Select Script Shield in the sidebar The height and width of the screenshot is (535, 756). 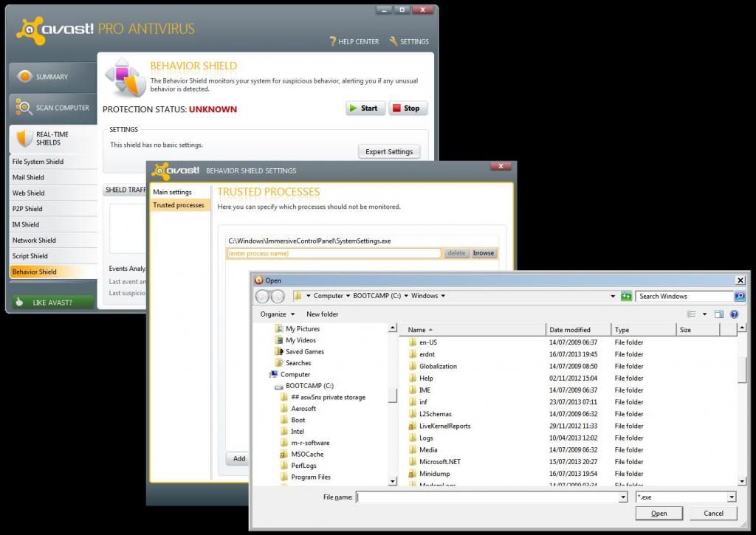point(53,256)
